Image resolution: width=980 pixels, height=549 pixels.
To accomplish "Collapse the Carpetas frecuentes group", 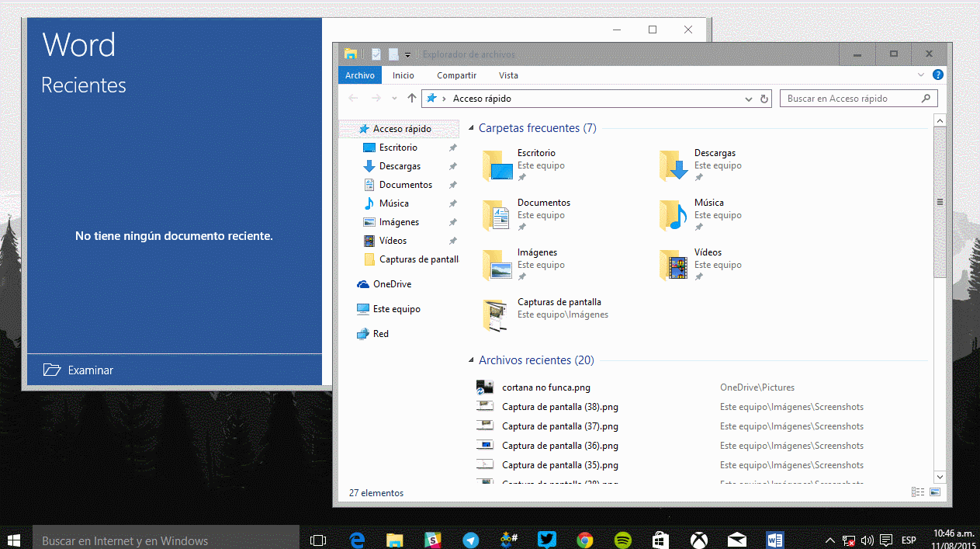I will click(471, 129).
